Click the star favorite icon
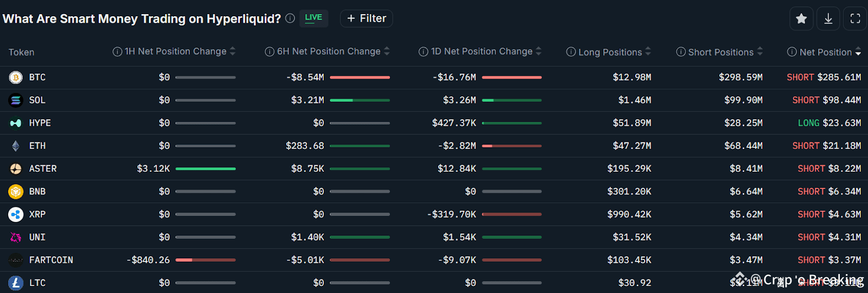Image resolution: width=868 pixels, height=293 pixels. tap(801, 19)
